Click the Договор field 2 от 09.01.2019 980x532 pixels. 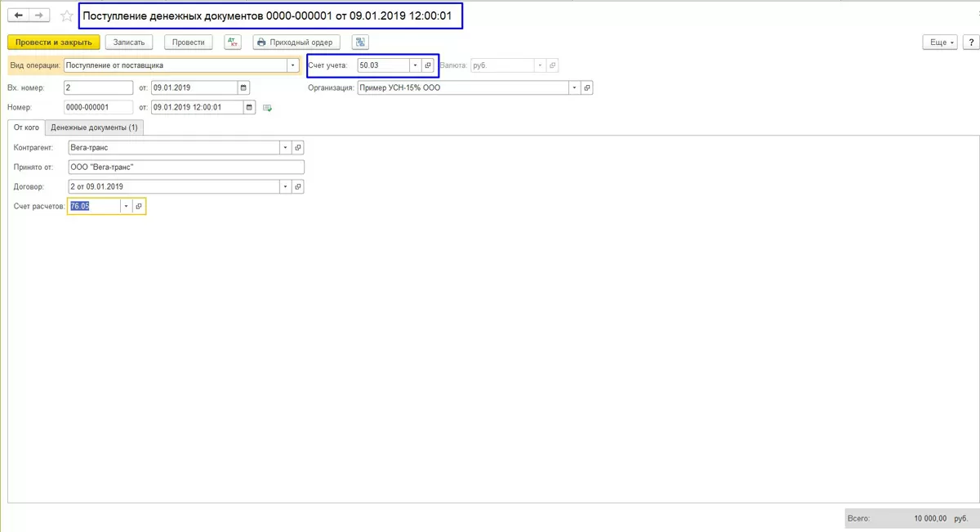coord(174,186)
